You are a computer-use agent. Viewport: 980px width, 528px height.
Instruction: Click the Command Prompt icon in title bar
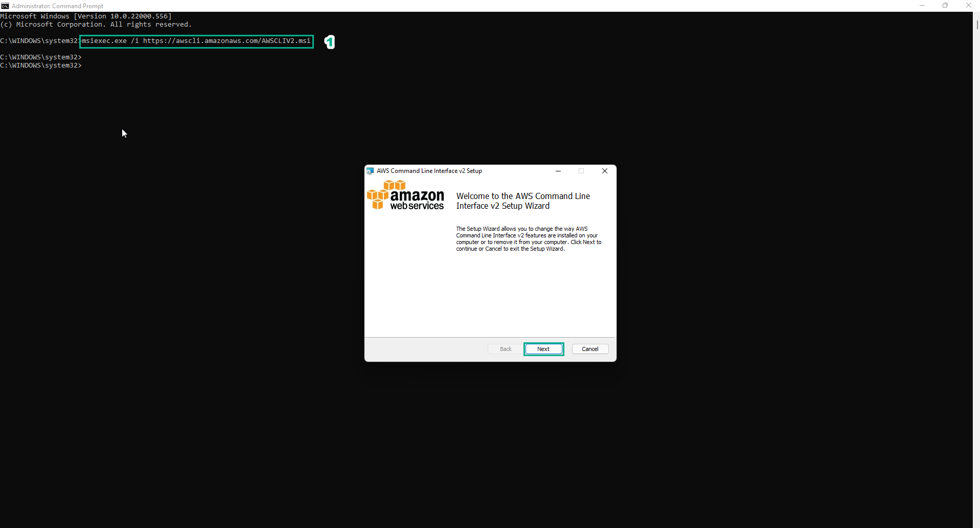5,6
